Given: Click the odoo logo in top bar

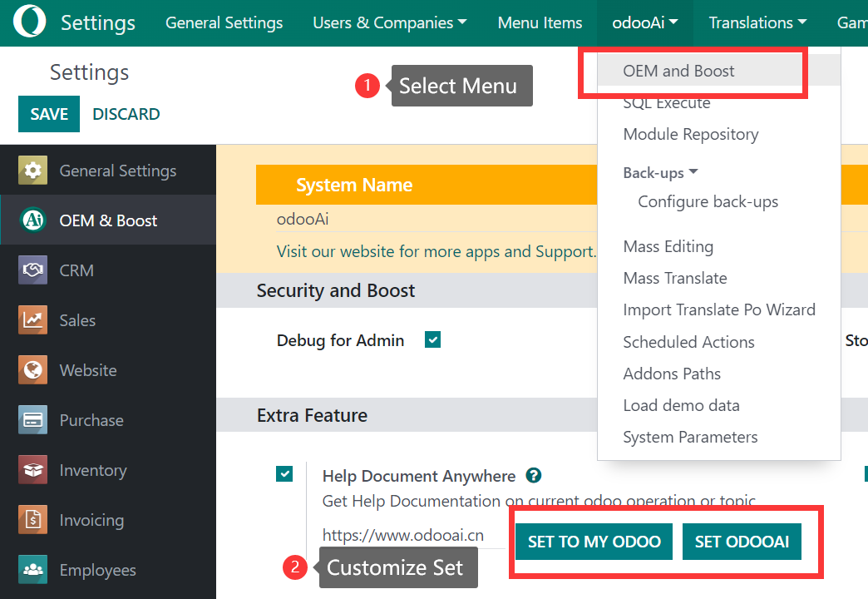Looking at the screenshot, I should (x=30, y=22).
